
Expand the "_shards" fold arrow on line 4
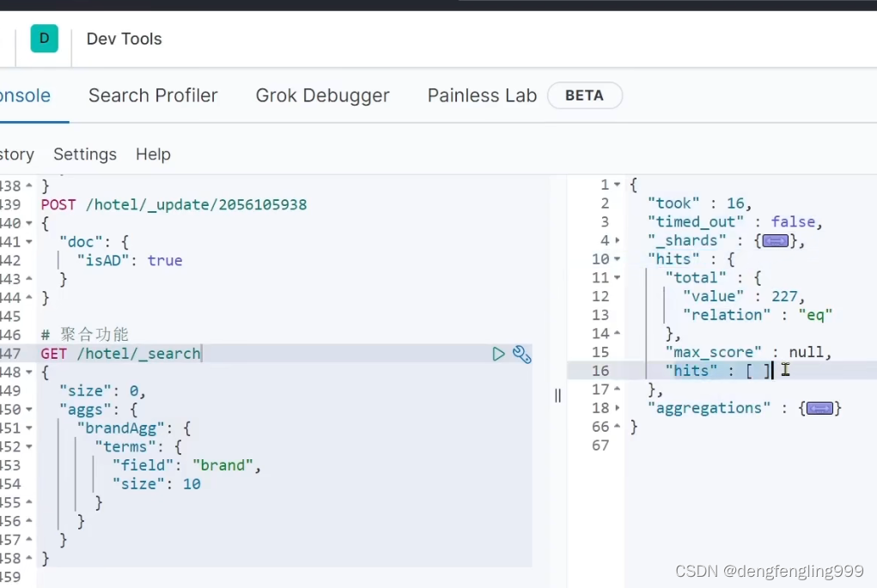617,241
